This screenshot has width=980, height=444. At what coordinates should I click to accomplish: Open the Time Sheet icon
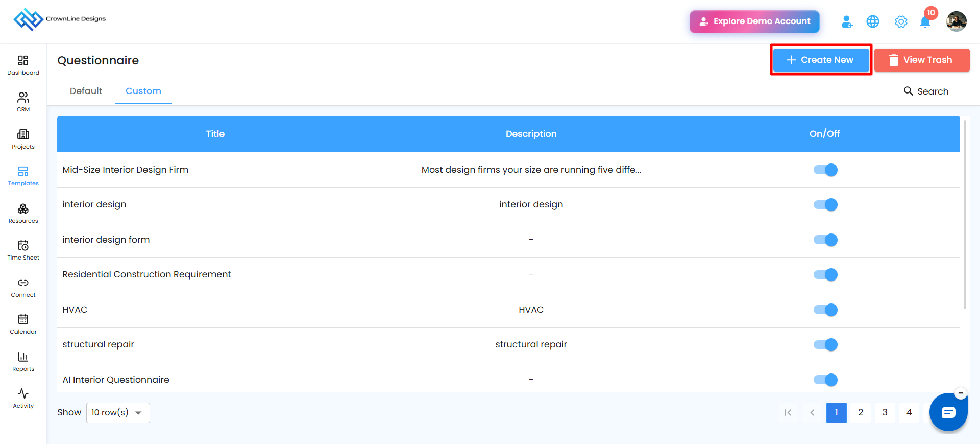23,245
